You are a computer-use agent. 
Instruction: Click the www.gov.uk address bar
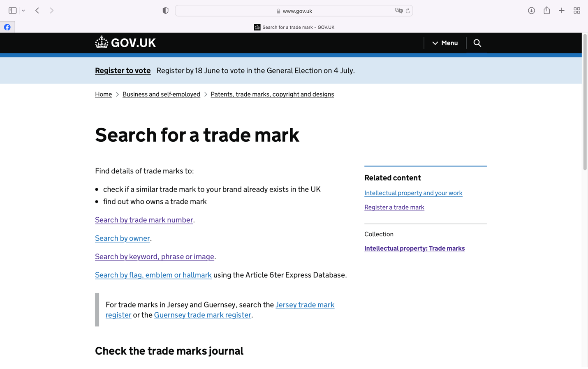[x=294, y=11]
